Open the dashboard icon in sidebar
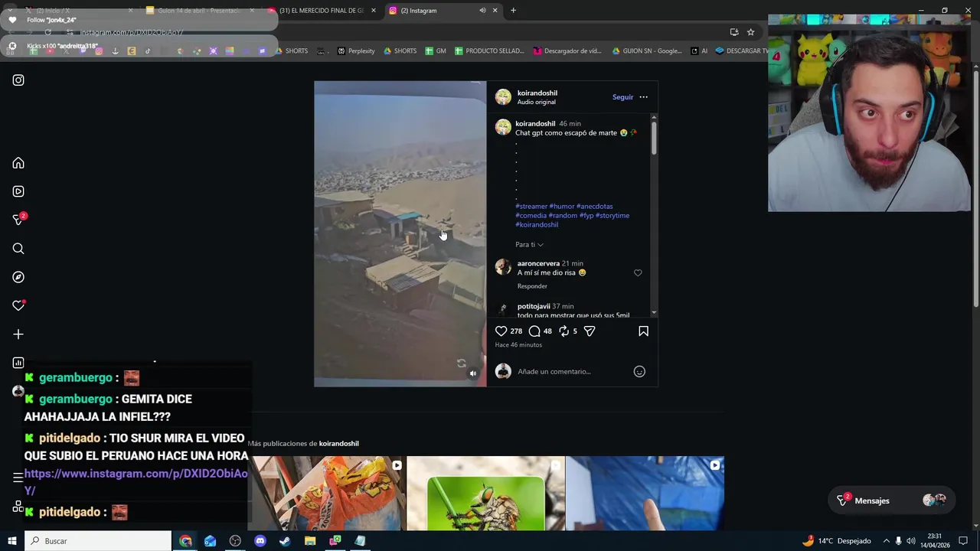Viewport: 980px width, 551px height. [18, 363]
